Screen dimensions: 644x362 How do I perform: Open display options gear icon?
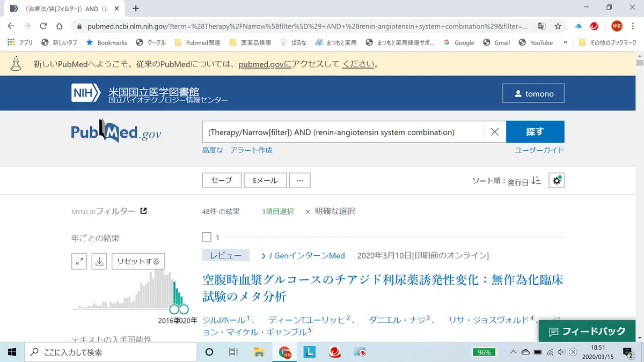(x=557, y=181)
